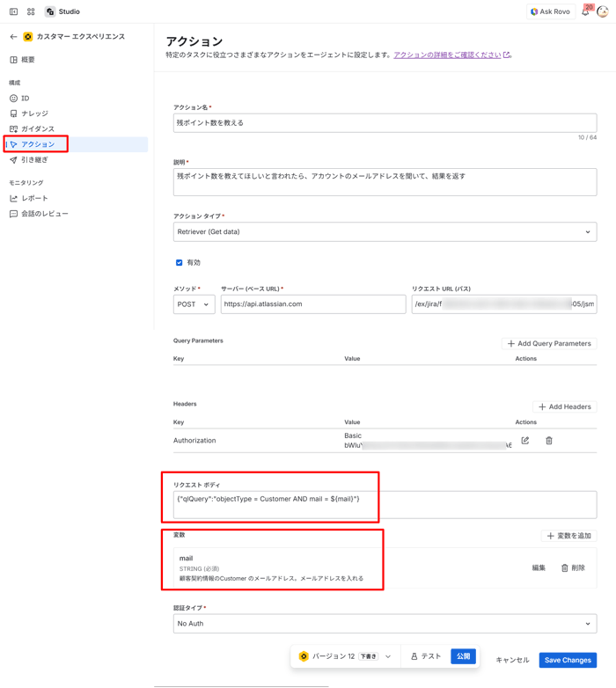Open the app switcher grid icon
The height and width of the screenshot is (688, 616).
[31, 12]
